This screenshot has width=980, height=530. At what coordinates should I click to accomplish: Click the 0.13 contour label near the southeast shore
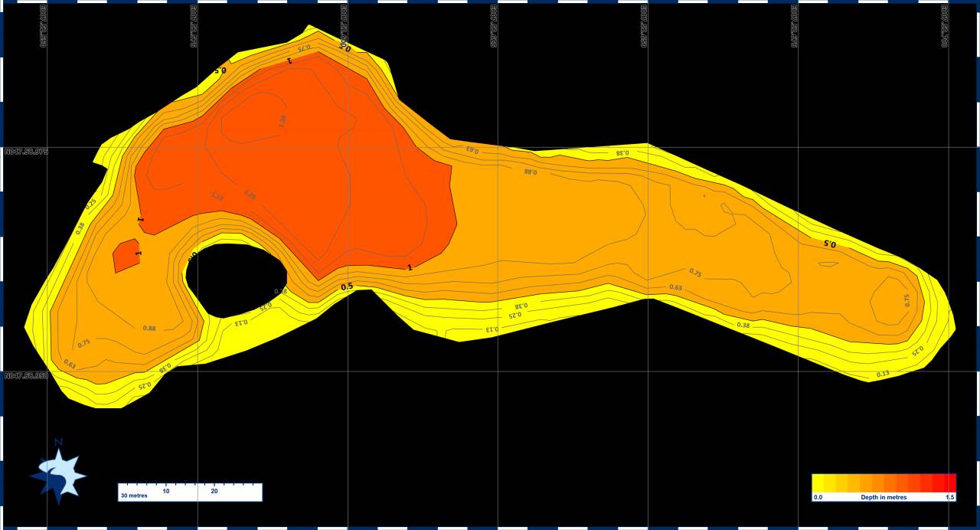pyautogui.click(x=883, y=374)
